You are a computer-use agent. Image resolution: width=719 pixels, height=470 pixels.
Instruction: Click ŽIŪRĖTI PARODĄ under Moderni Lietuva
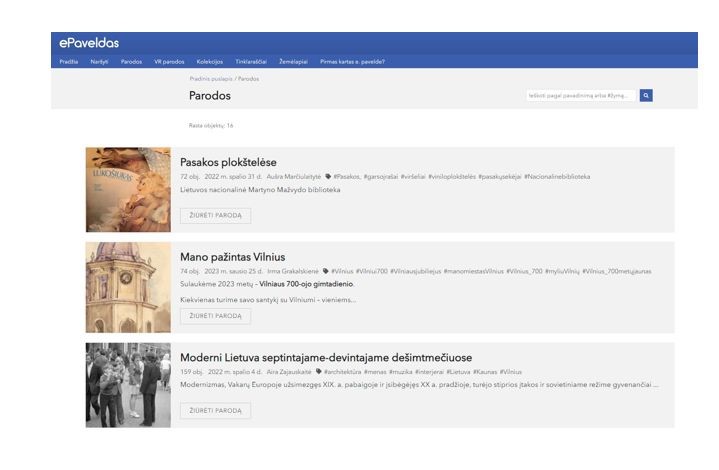pyautogui.click(x=216, y=410)
